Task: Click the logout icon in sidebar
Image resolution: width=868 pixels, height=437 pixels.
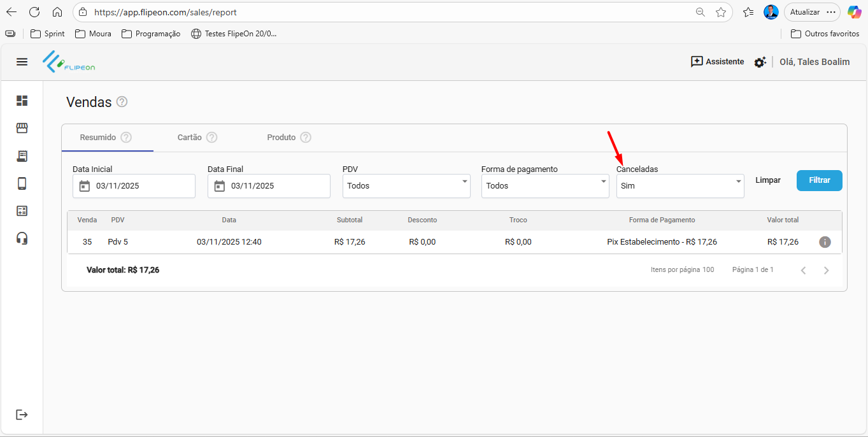Action: (22, 415)
